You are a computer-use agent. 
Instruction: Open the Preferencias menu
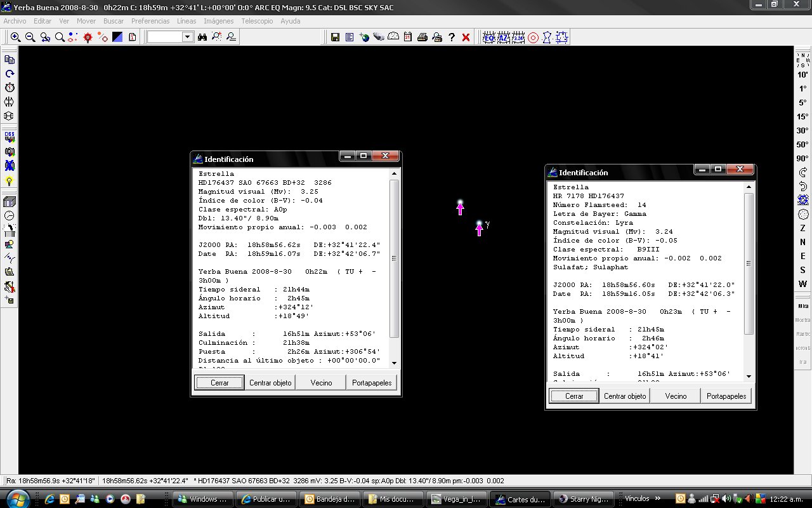tap(150, 21)
